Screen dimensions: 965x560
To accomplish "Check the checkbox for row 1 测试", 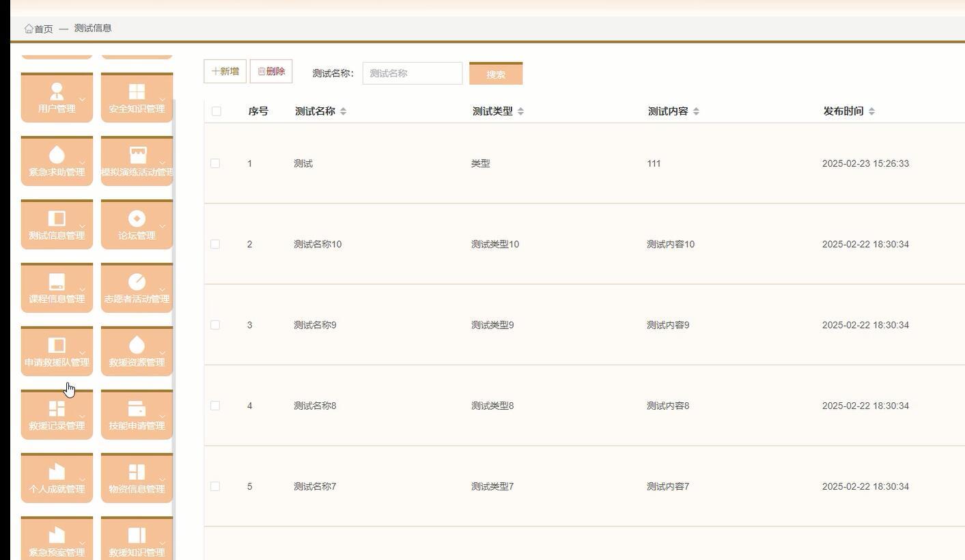I will pos(215,163).
